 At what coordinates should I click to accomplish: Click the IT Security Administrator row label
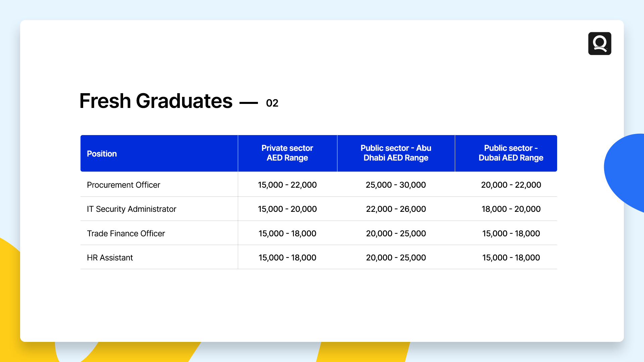coord(131,209)
